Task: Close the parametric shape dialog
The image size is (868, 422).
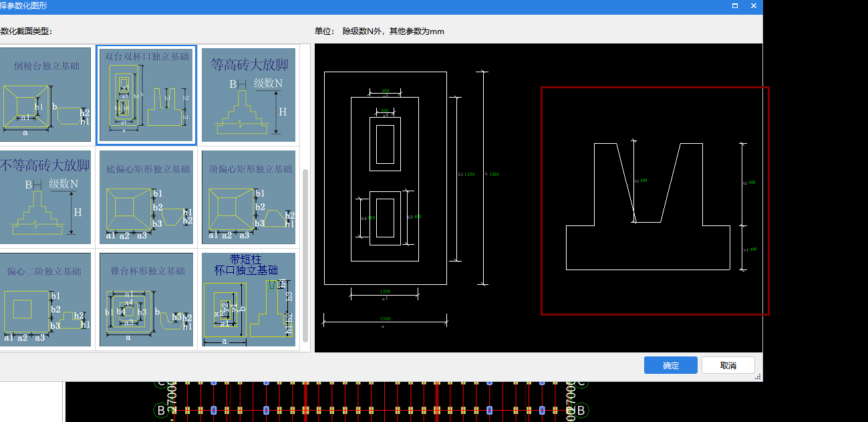Action: [754, 5]
